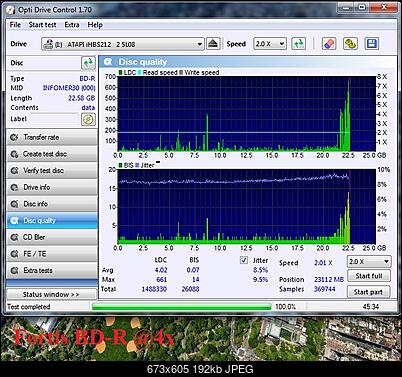Screen dimensions: 402x377
Task: Click the copy disc icon in toolbar
Action: 350,44
